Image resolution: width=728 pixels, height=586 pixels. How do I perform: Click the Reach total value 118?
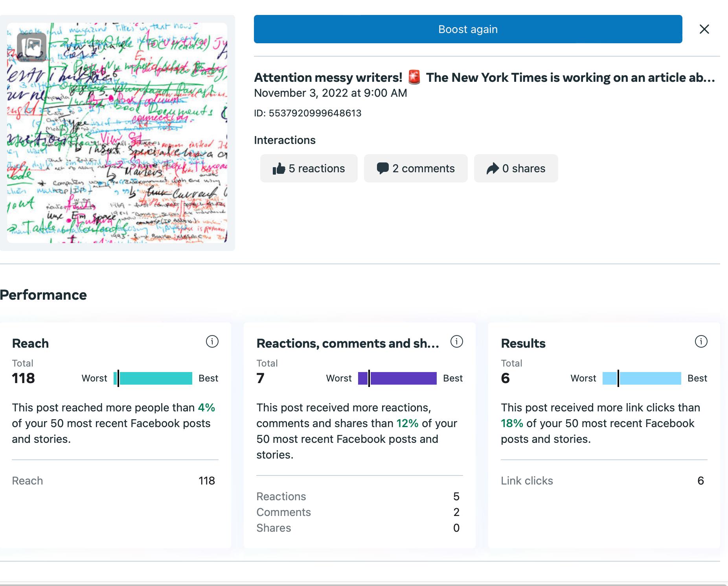pyautogui.click(x=24, y=378)
